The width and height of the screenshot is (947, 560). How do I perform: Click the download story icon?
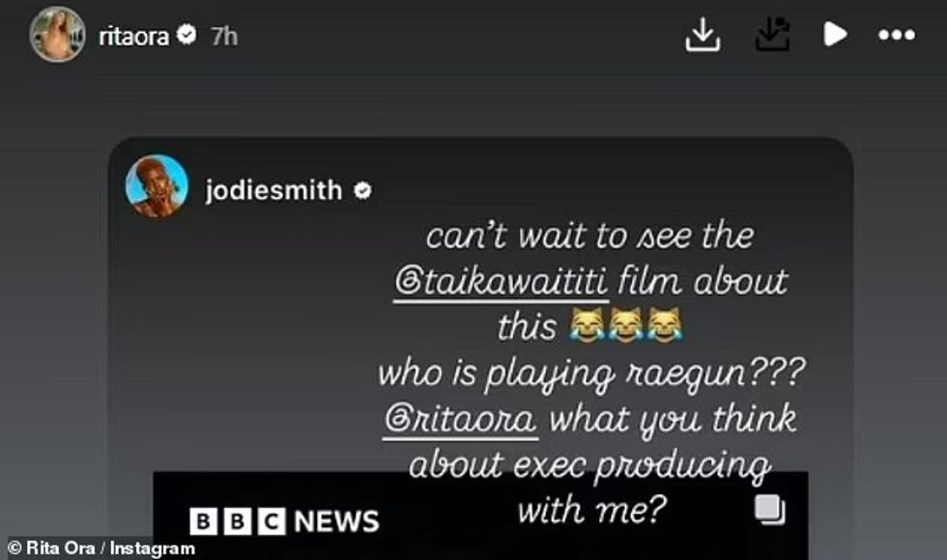(703, 35)
